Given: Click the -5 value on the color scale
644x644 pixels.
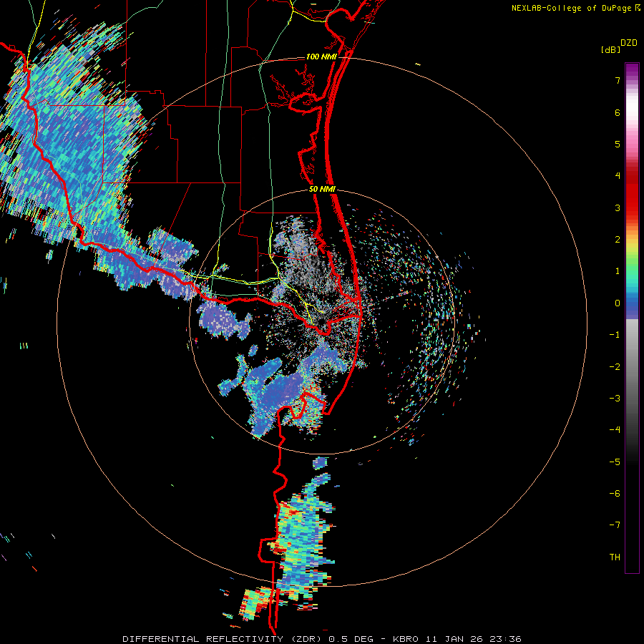Looking at the screenshot, I should (615, 462).
